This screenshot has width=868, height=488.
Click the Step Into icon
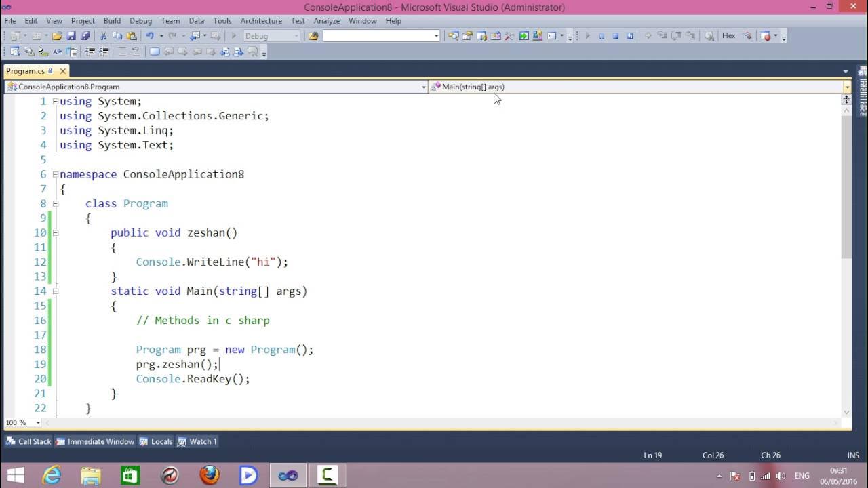pos(663,36)
